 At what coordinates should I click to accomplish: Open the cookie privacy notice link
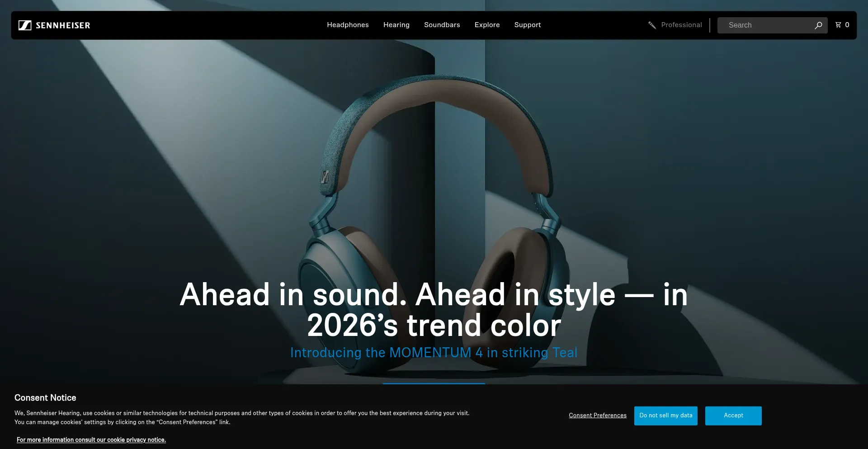click(x=91, y=440)
